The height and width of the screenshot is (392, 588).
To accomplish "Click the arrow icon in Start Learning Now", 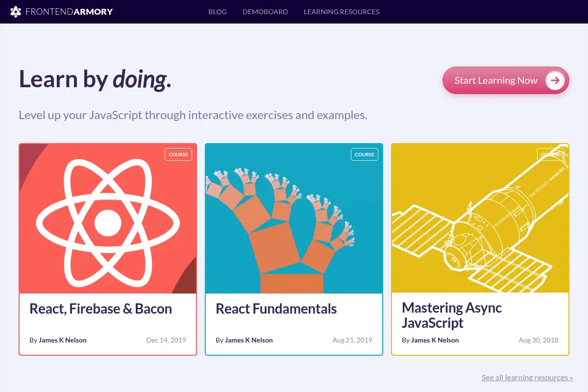I will tap(555, 80).
